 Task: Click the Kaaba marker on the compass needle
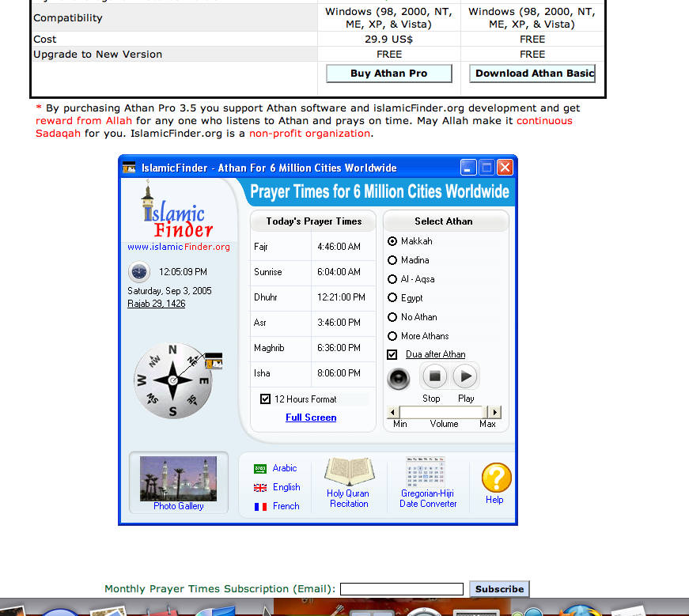tap(214, 361)
